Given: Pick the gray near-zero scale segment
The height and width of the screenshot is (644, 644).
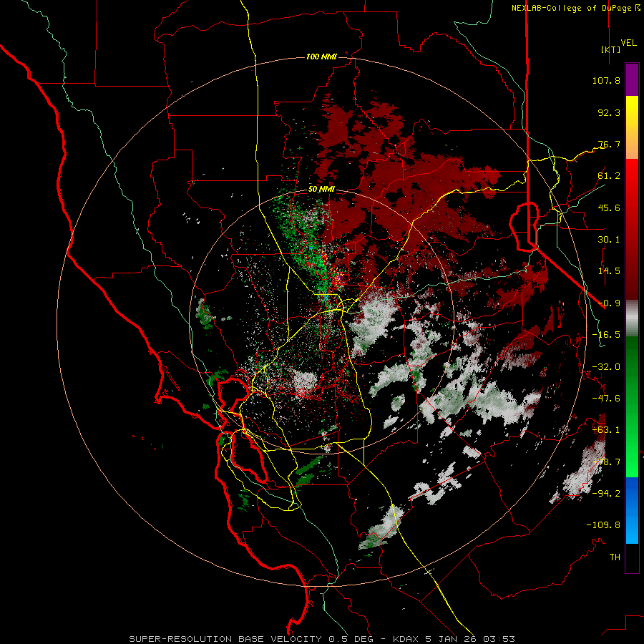Looking at the screenshot, I should [632, 318].
